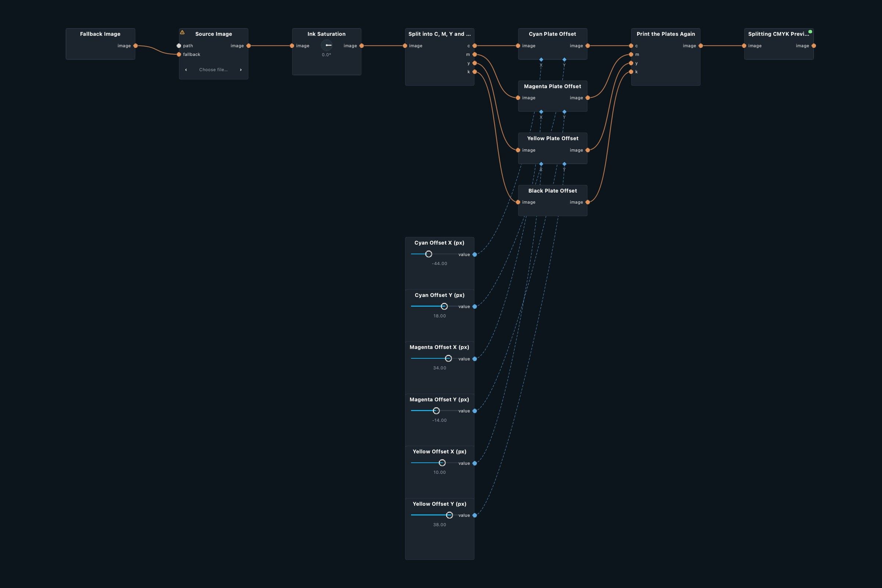The height and width of the screenshot is (588, 882).
Task: Click the Split node's k output port
Action: [x=475, y=72]
